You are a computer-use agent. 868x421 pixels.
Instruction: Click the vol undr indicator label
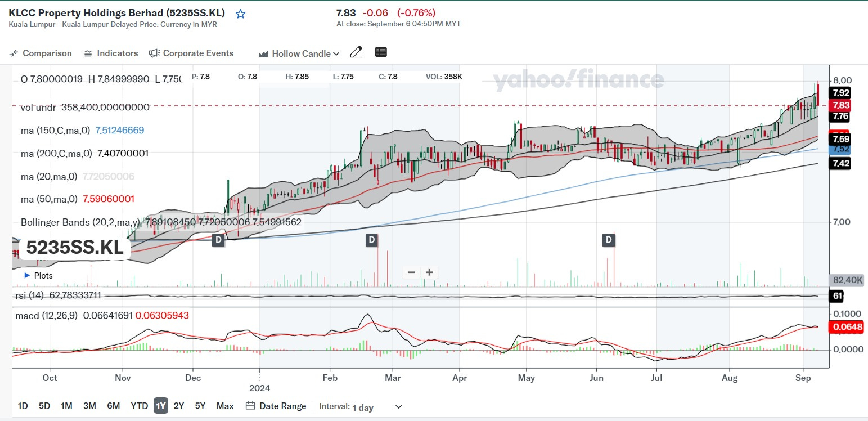[x=39, y=107]
